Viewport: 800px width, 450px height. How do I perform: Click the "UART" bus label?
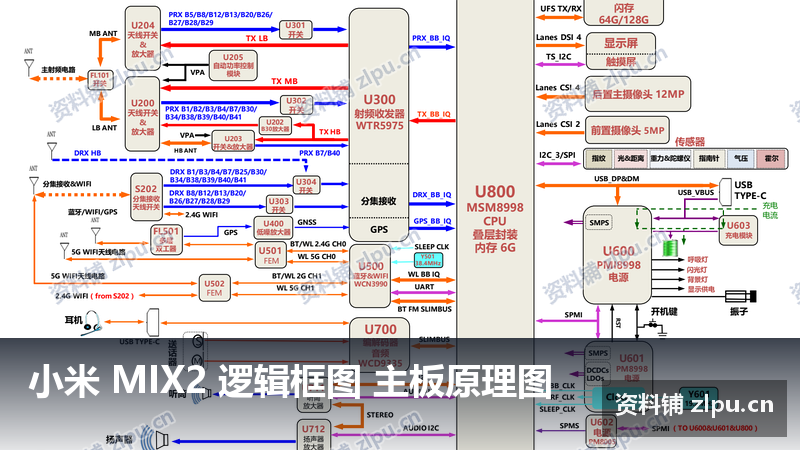click(424, 287)
